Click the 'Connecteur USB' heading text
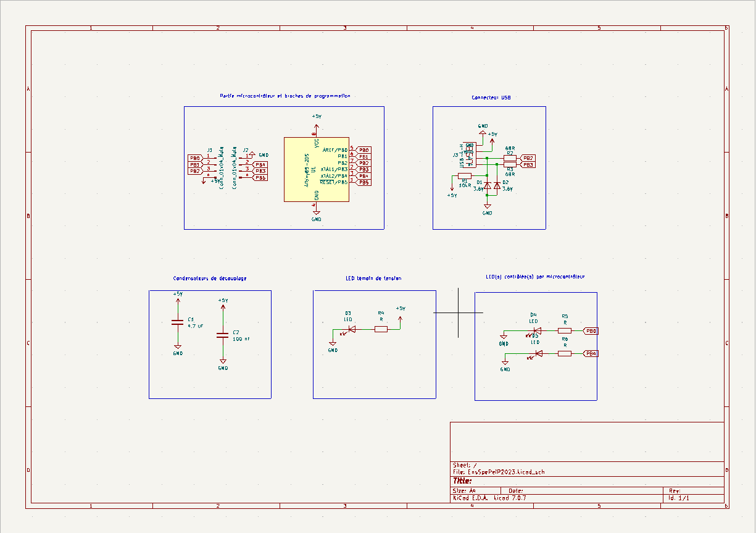 point(491,98)
